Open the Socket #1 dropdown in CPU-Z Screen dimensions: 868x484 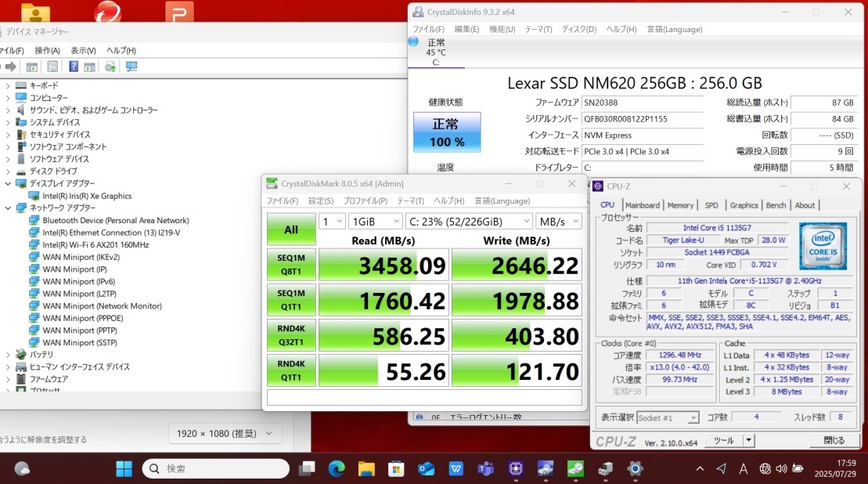pos(668,417)
